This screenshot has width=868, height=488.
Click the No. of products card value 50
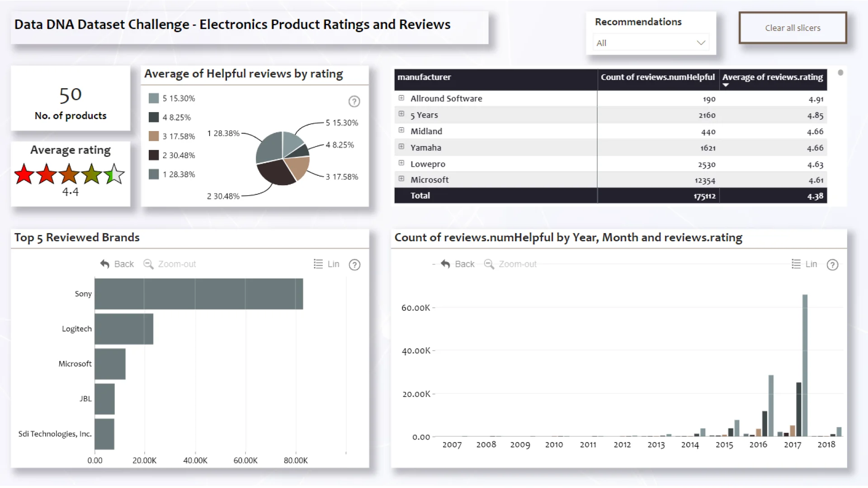pyautogui.click(x=71, y=95)
